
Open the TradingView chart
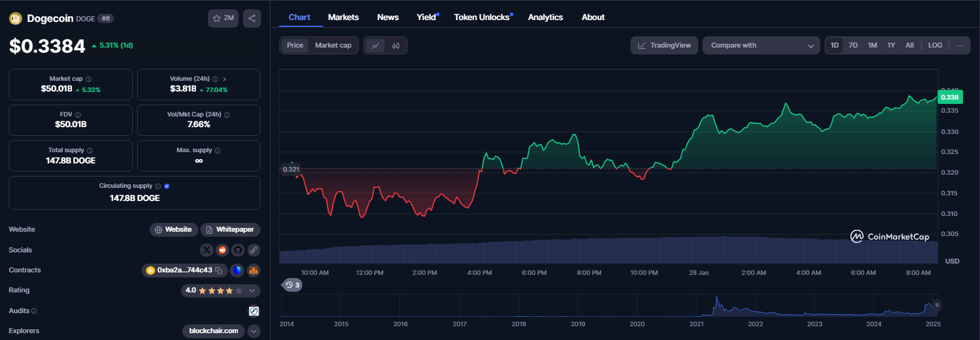tap(664, 45)
